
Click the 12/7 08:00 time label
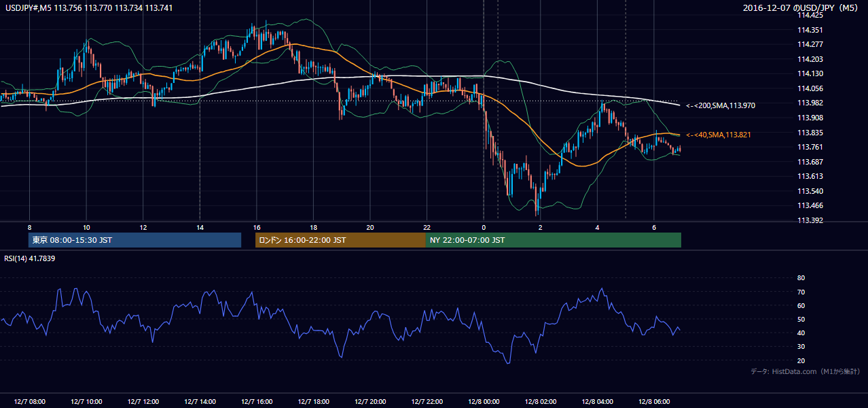click(x=29, y=402)
